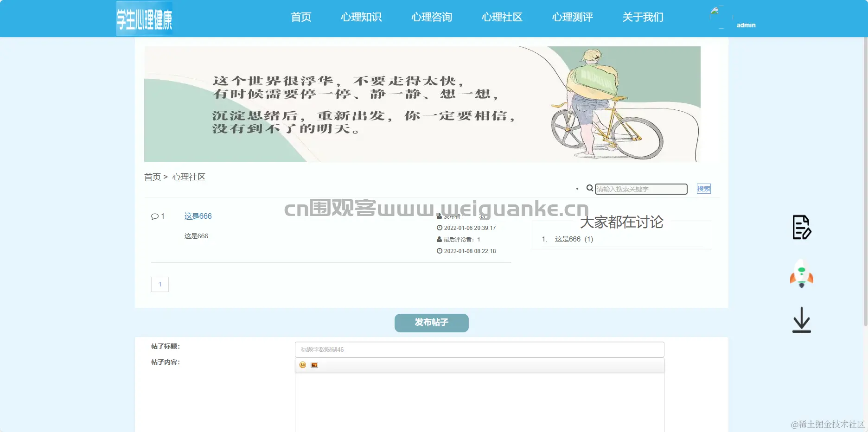Open the 心理测评 page
Image resolution: width=868 pixels, height=432 pixels.
pyautogui.click(x=573, y=17)
